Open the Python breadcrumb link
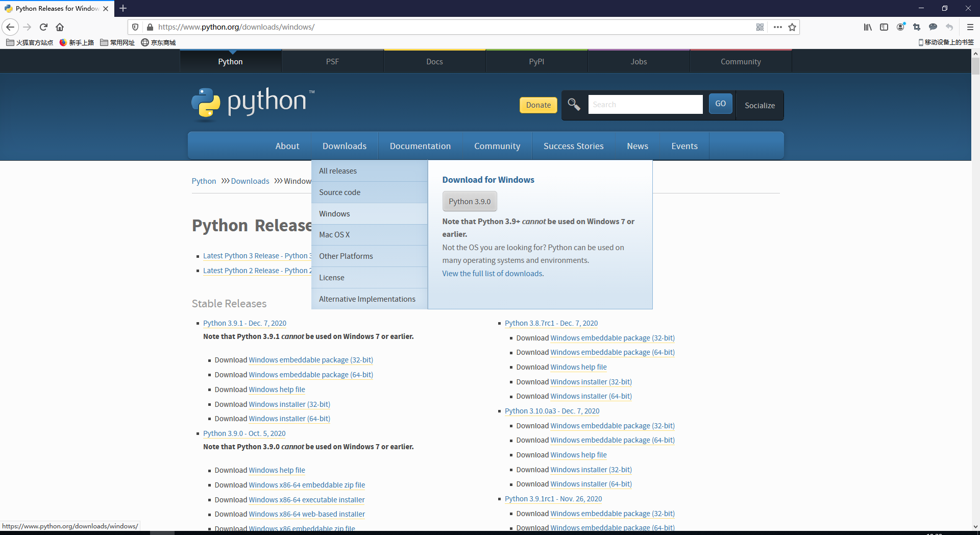The width and height of the screenshot is (980, 535). click(204, 181)
